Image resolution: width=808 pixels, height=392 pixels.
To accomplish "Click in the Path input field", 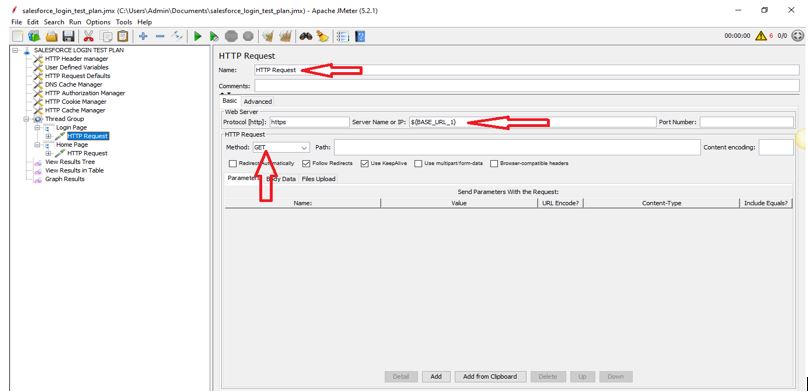I will (x=517, y=147).
